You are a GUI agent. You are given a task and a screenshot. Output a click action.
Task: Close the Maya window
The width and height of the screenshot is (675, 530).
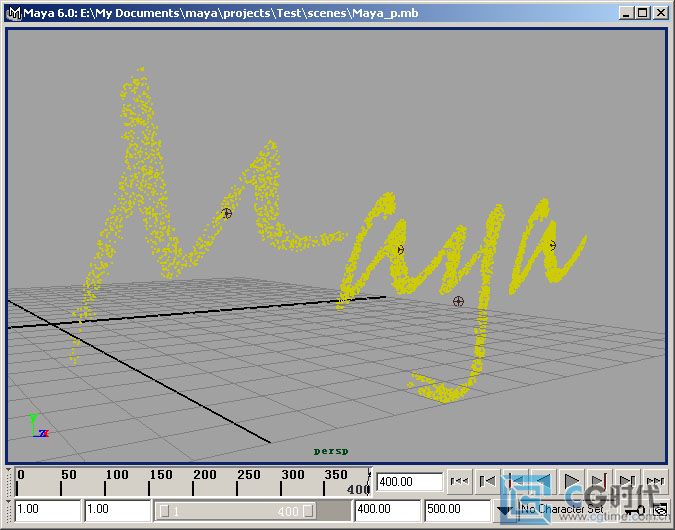(661, 13)
